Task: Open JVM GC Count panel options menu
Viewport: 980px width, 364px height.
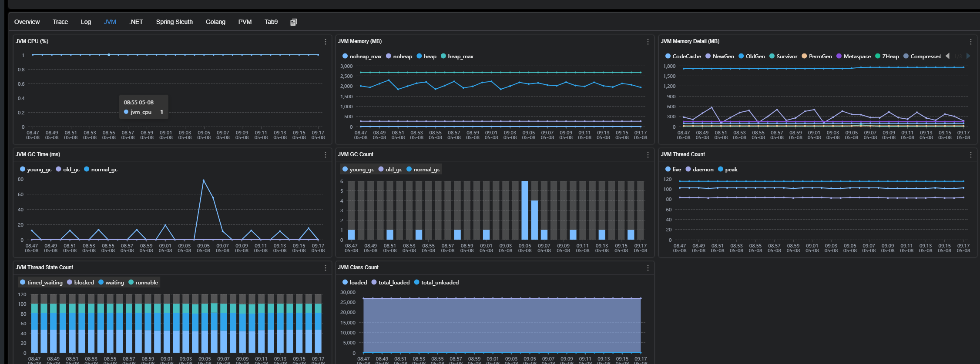Action: [x=648, y=155]
